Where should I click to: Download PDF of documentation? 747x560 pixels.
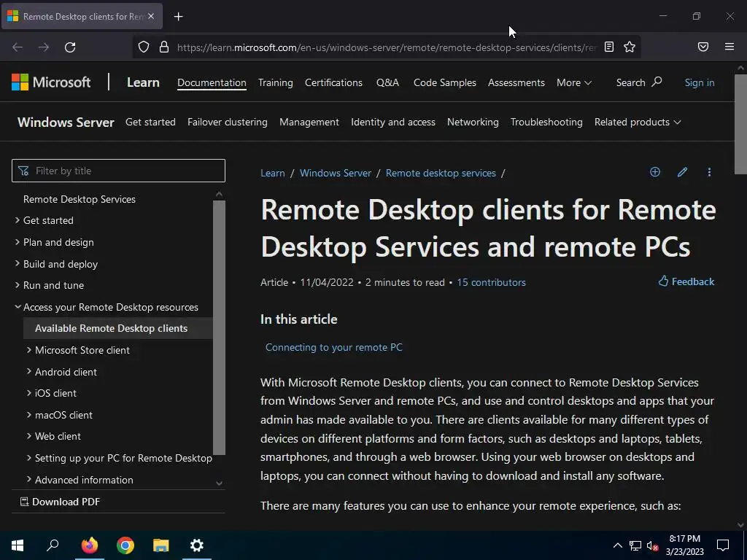click(x=60, y=502)
